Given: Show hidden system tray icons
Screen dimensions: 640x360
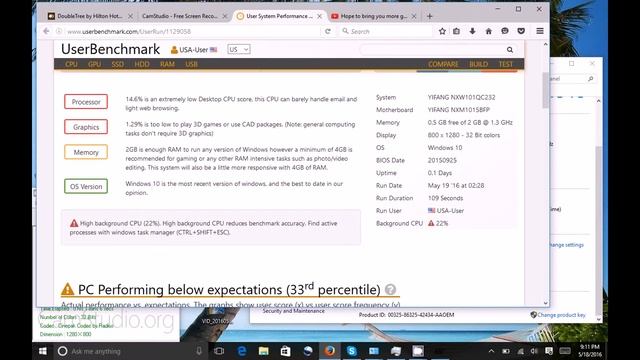Looking at the screenshot, I should (x=491, y=351).
